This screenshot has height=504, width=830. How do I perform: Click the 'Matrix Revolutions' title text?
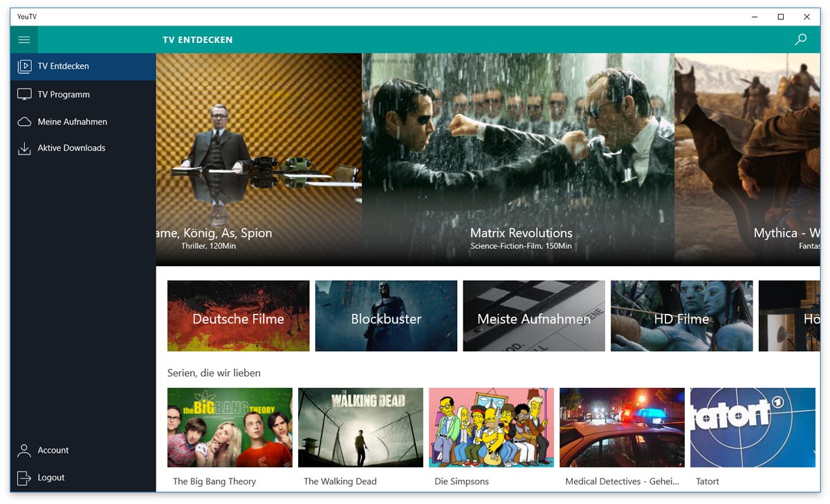(x=522, y=233)
